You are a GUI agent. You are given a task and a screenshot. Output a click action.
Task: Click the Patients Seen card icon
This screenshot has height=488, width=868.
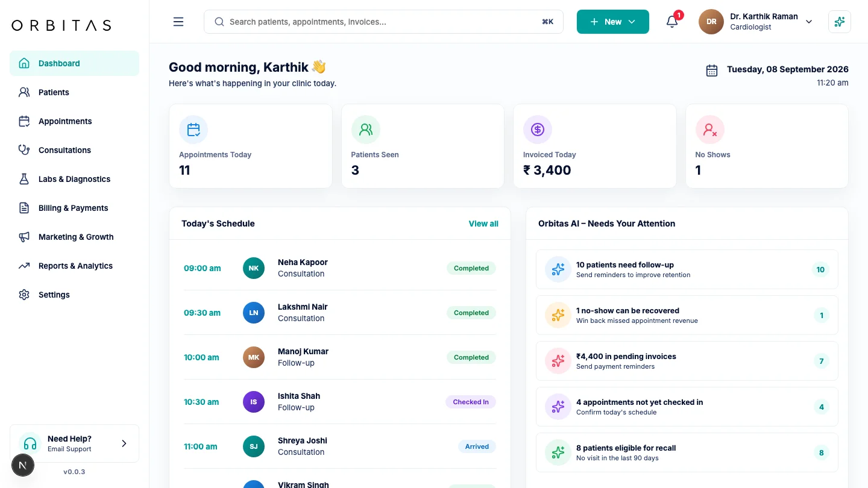click(366, 130)
